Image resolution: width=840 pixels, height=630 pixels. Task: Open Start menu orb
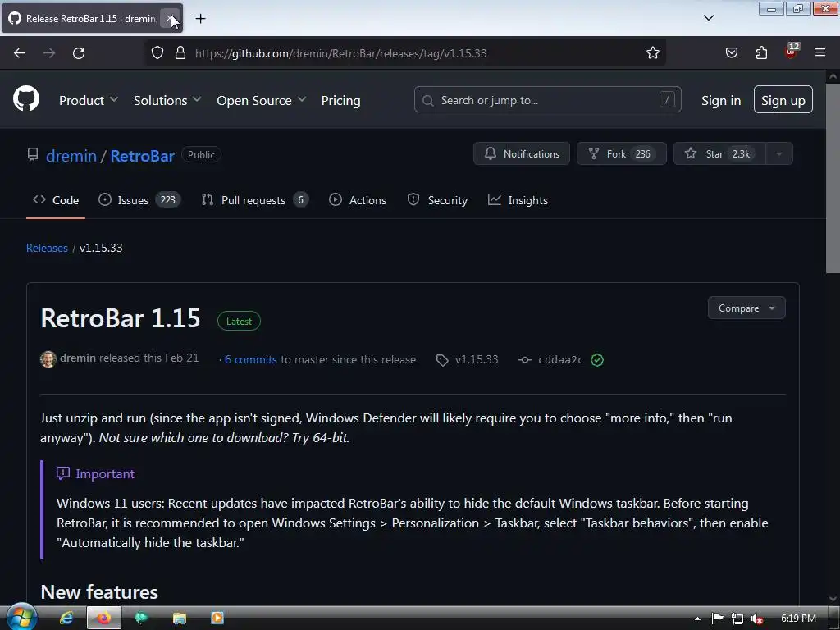tap(21, 617)
